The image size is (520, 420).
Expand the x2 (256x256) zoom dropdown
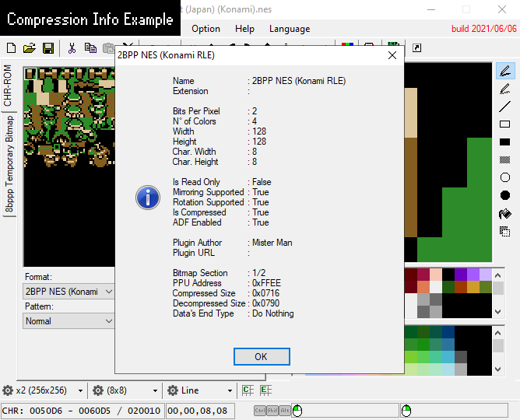pos(81,391)
